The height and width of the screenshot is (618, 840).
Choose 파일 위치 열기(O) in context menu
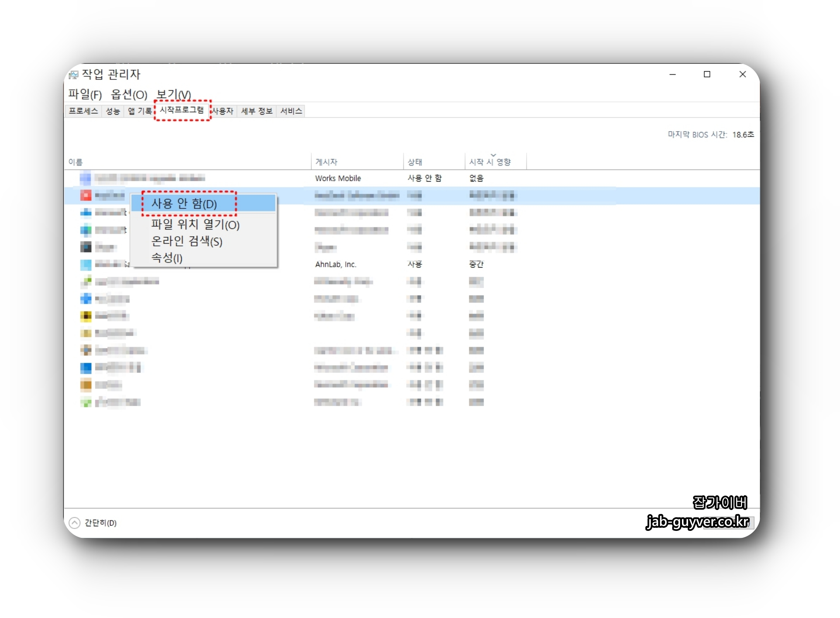pos(195,224)
